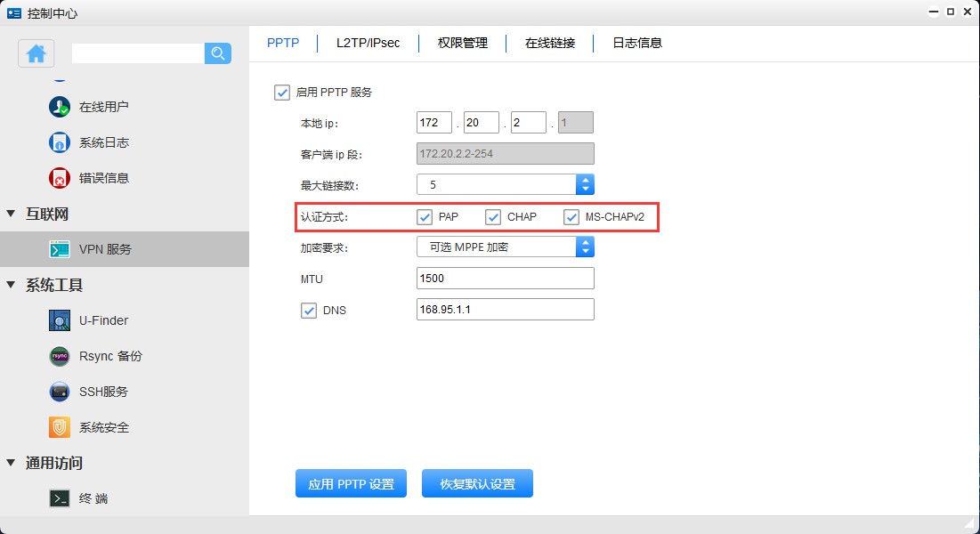Disable the PAP authentication checkbox
This screenshot has width=980, height=534.
[x=425, y=216]
